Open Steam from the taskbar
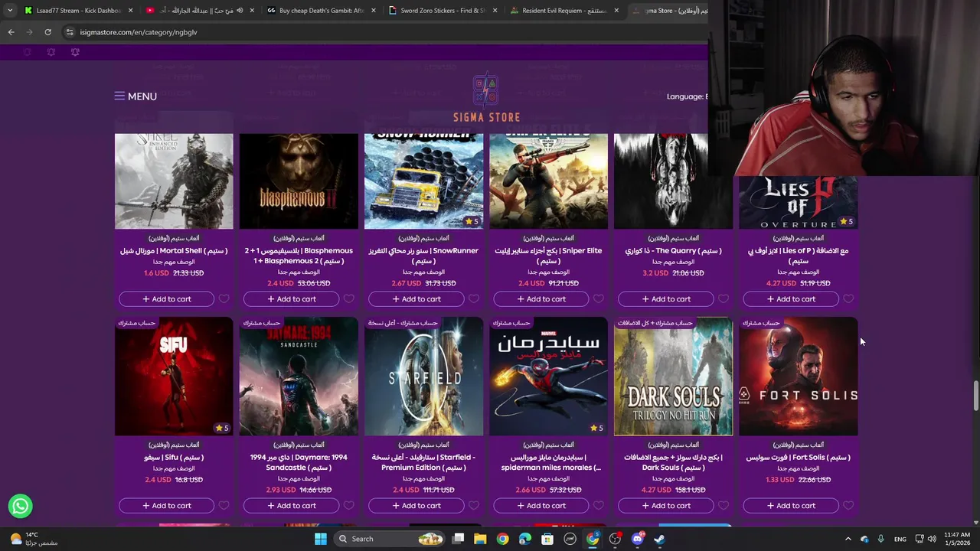Screen dimensions: 980x551 [x=660, y=539]
